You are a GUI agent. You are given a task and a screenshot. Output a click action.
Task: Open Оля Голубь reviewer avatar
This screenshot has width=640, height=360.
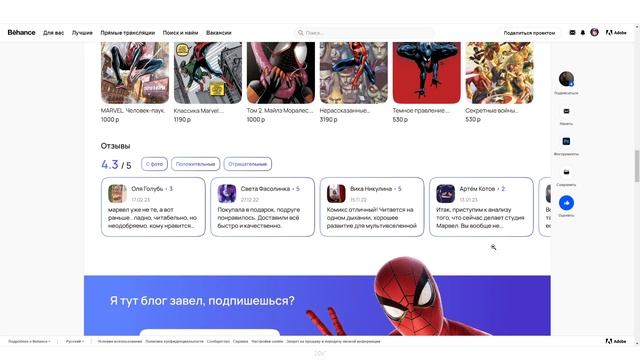pyautogui.click(x=117, y=193)
